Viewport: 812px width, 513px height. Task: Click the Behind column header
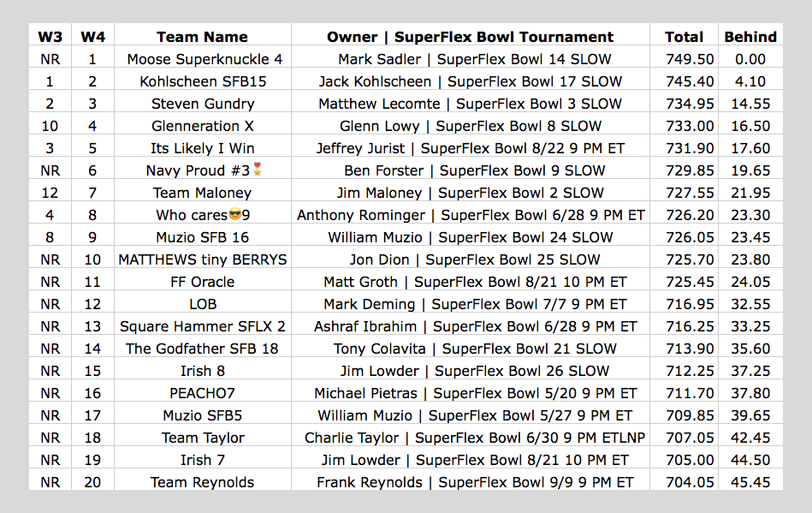750,37
